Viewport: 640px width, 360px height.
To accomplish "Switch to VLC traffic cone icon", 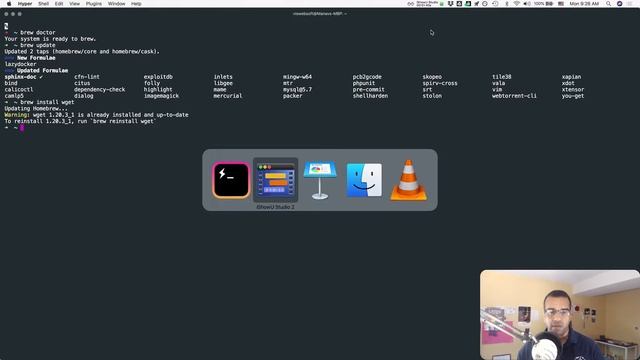I will click(409, 180).
